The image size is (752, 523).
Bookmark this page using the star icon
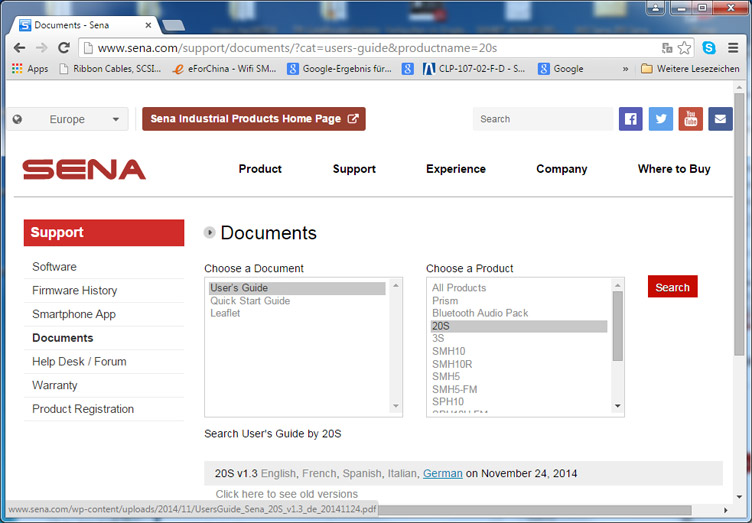pos(684,48)
